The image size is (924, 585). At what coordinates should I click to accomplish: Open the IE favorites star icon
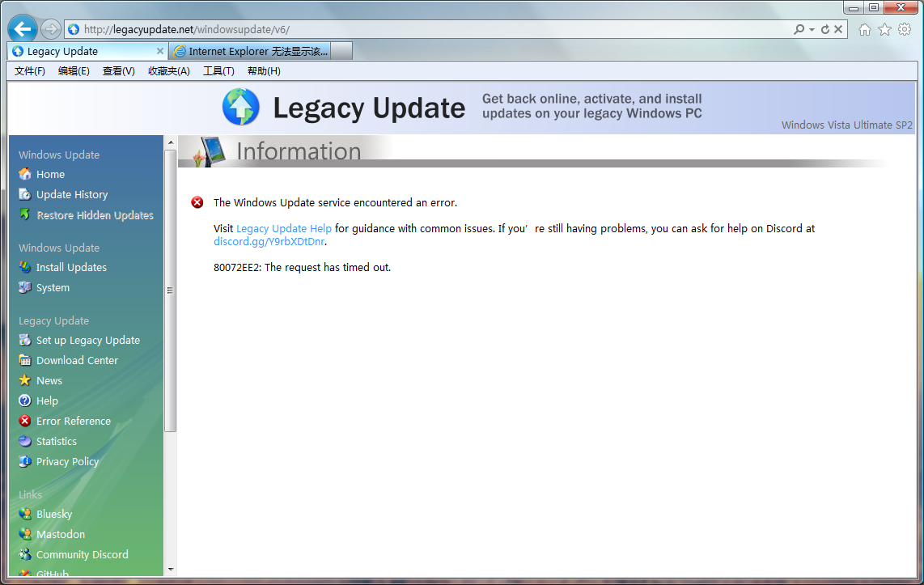point(884,29)
